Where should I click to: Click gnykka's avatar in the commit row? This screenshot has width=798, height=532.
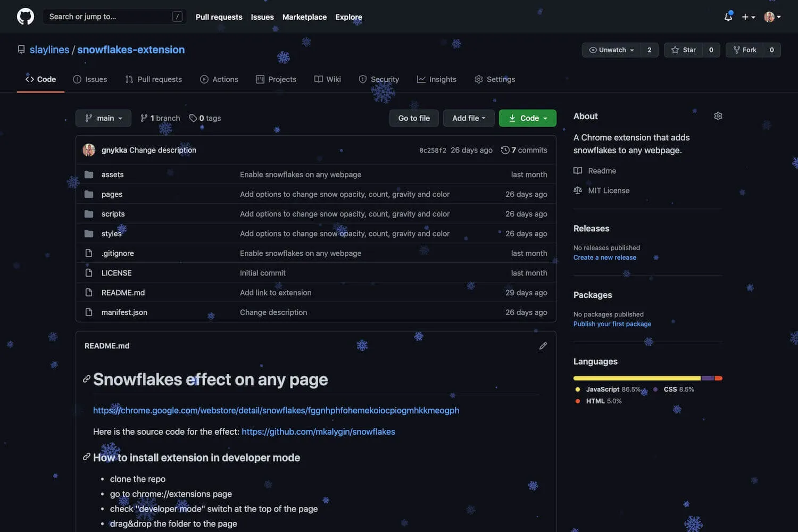pos(89,150)
